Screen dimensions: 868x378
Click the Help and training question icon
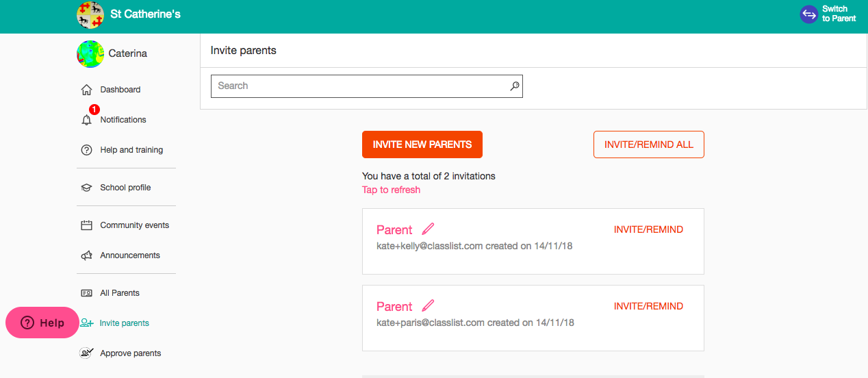[x=86, y=150]
